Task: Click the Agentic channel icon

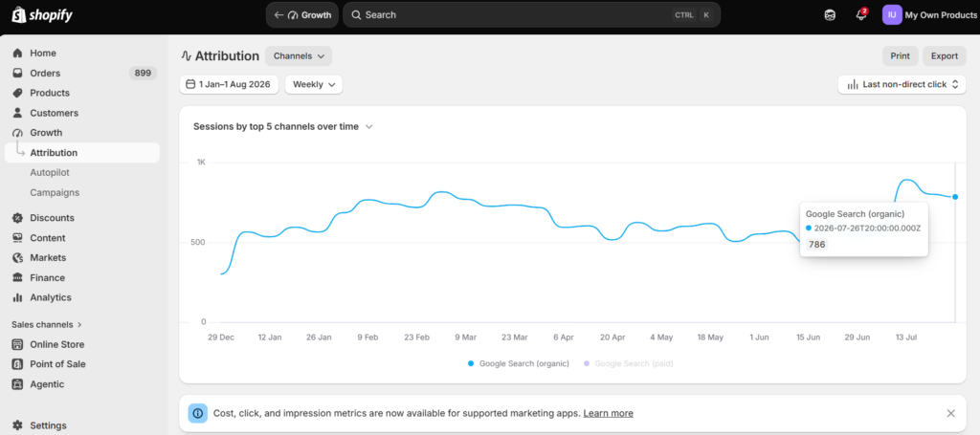Action: point(17,384)
